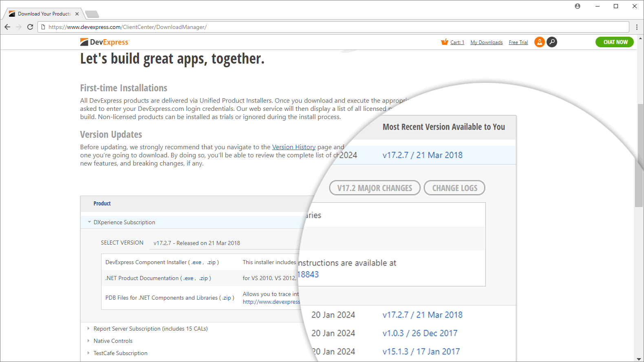Expand the Native Controls row
The image size is (644, 362).
click(88, 341)
